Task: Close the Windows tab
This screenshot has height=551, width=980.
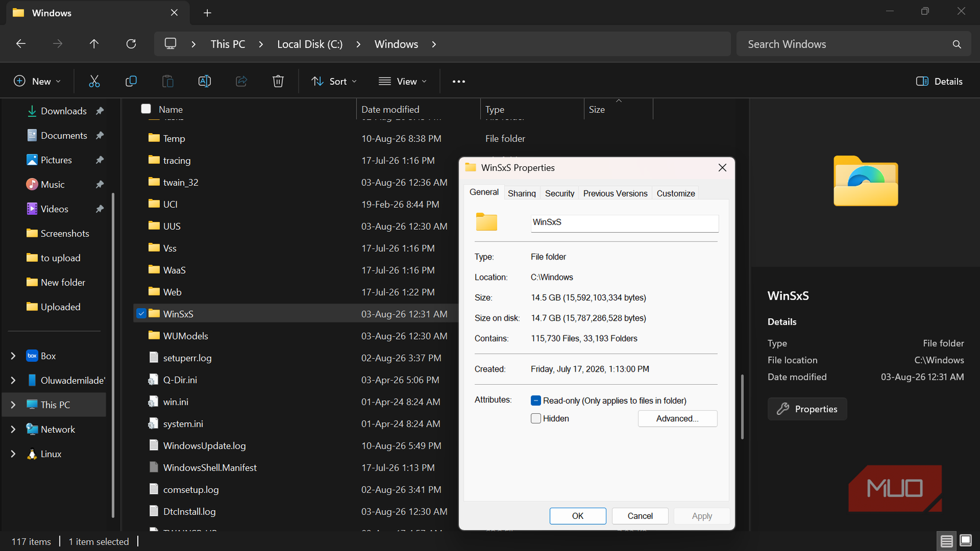Action: [x=174, y=12]
